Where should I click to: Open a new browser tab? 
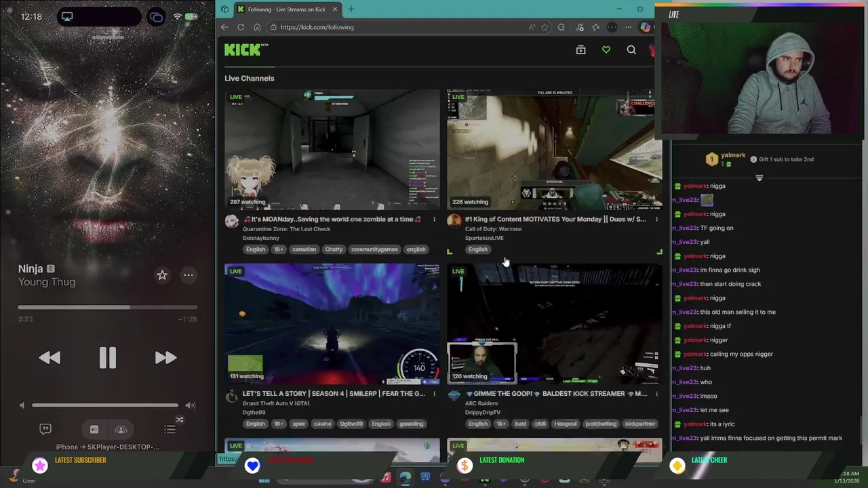coord(351,9)
